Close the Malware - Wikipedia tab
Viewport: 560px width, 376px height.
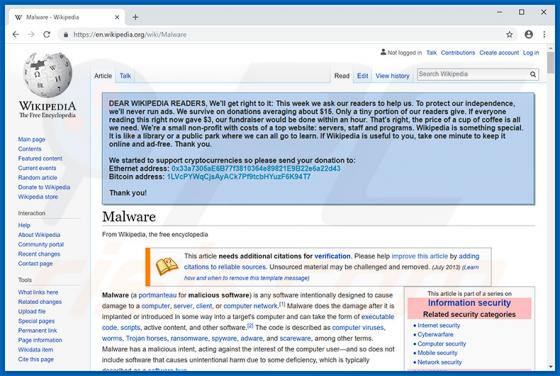[117, 17]
